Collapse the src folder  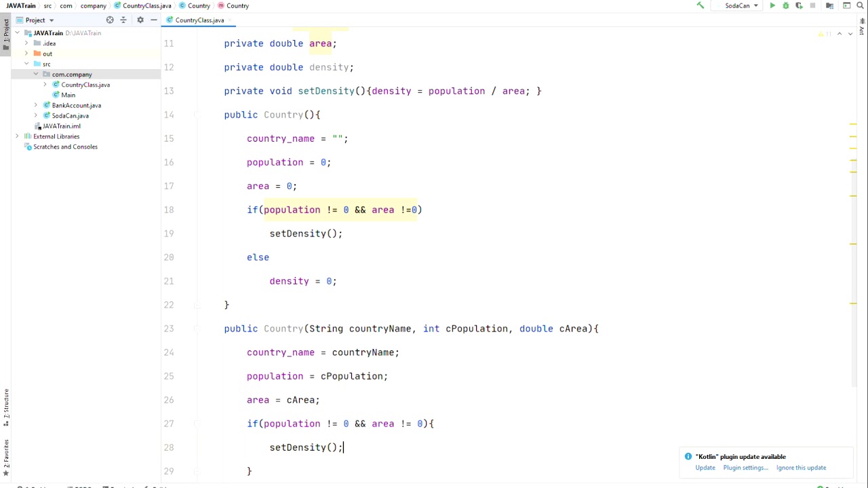click(26, 64)
